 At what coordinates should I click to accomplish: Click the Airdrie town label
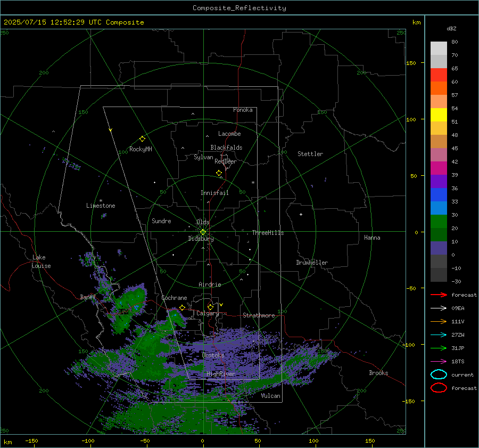[x=210, y=284]
